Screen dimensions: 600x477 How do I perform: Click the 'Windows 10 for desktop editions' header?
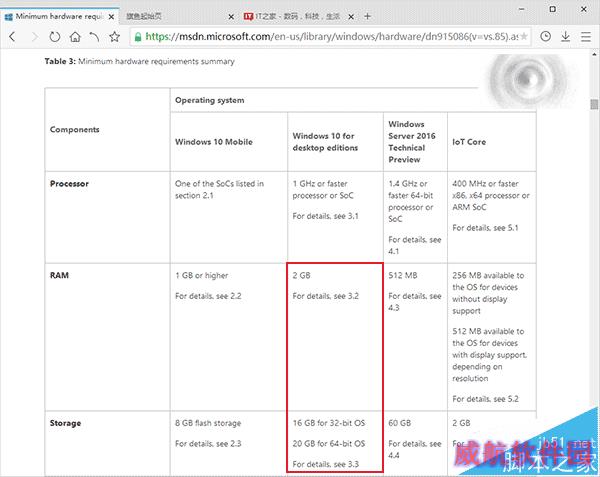click(325, 142)
